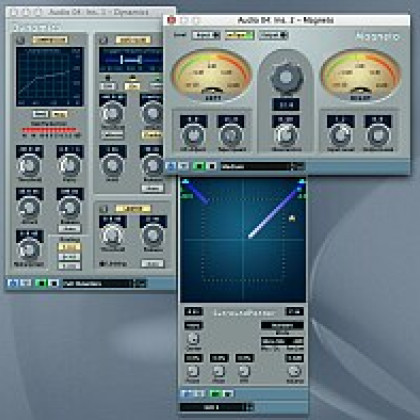Click the Compressor Release knob
The image size is (420, 420).
point(70,208)
